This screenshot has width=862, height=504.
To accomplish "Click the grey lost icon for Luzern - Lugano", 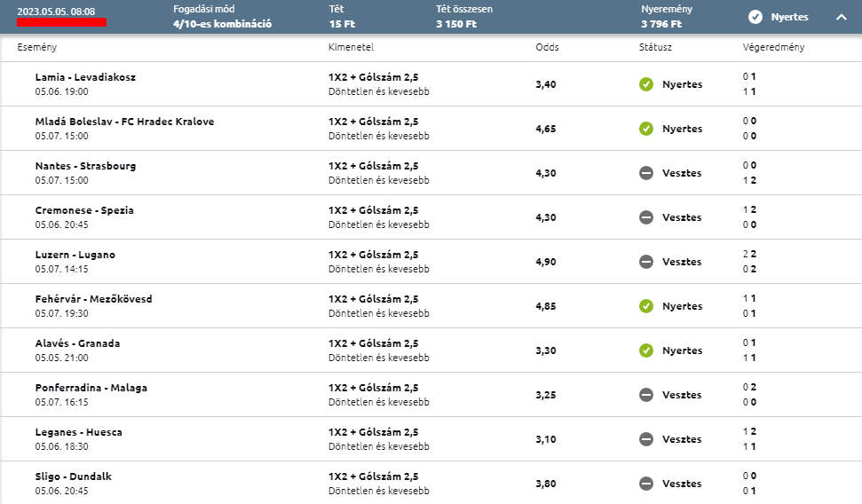I will (646, 262).
